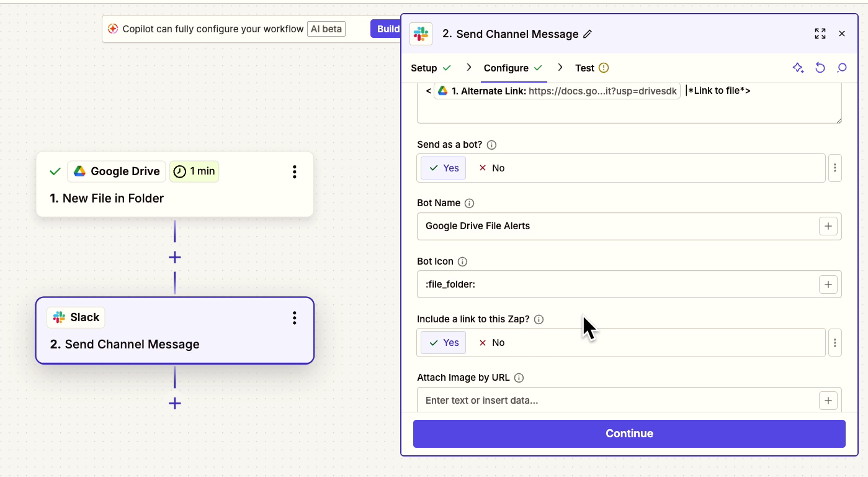Select the Send Channel Message step card
Image resolution: width=868 pixels, height=477 pixels.
[x=175, y=330]
